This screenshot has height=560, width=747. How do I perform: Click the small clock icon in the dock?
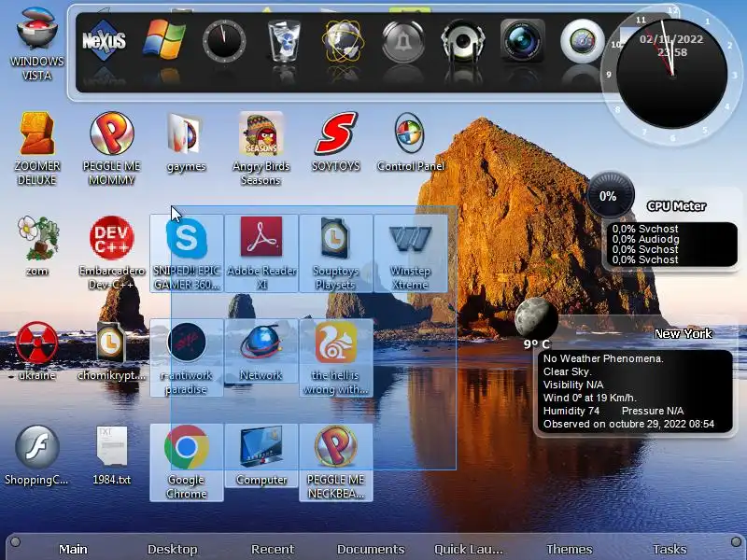point(224,41)
